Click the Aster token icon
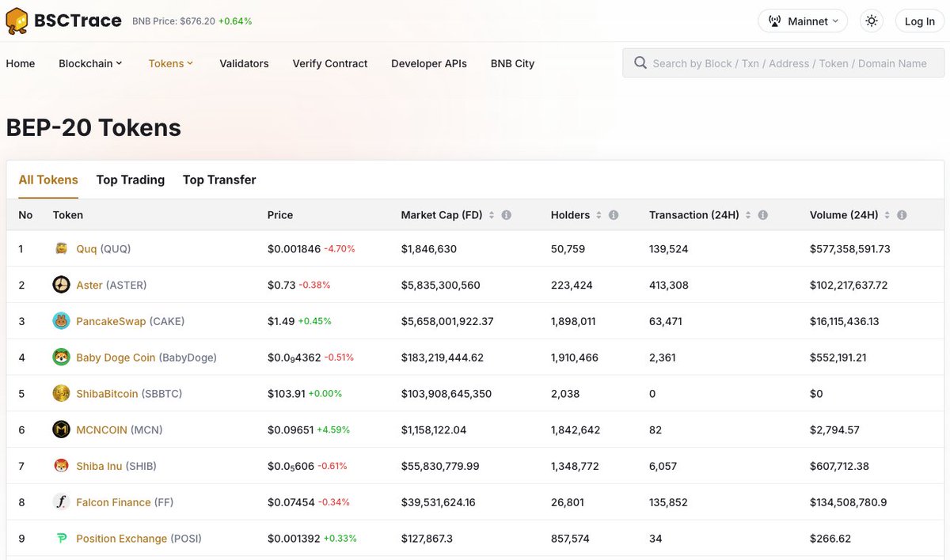 coord(61,285)
